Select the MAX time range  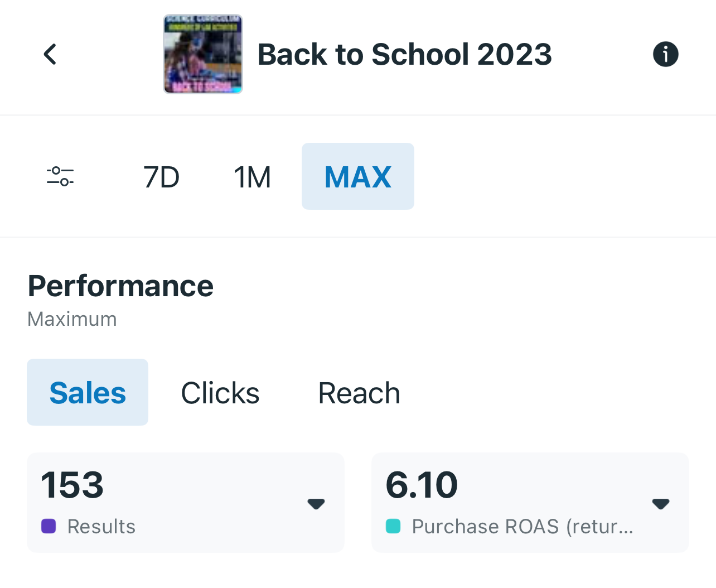pos(358,177)
